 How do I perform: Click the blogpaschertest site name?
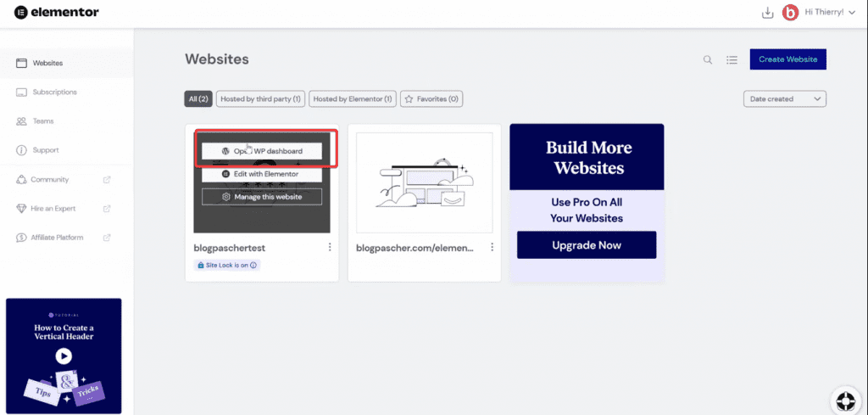[229, 248]
